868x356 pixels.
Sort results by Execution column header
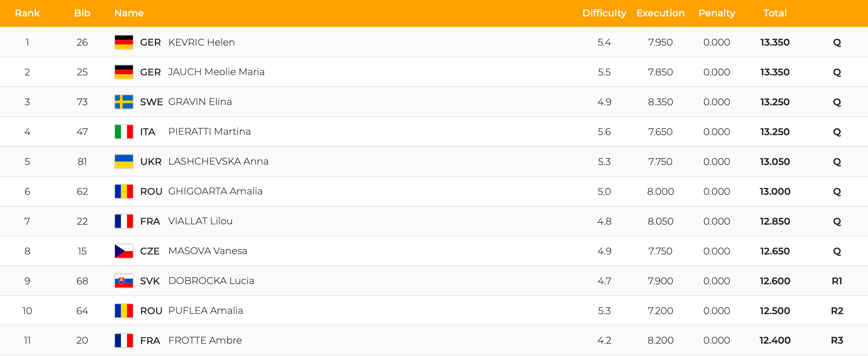(x=660, y=13)
